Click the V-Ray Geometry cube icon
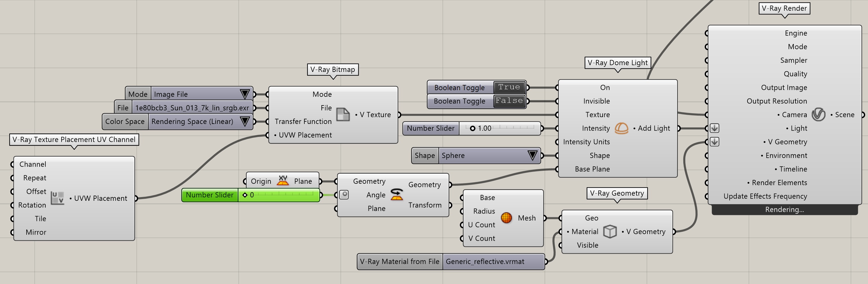Screen dimensions: 868x284 click(610, 231)
